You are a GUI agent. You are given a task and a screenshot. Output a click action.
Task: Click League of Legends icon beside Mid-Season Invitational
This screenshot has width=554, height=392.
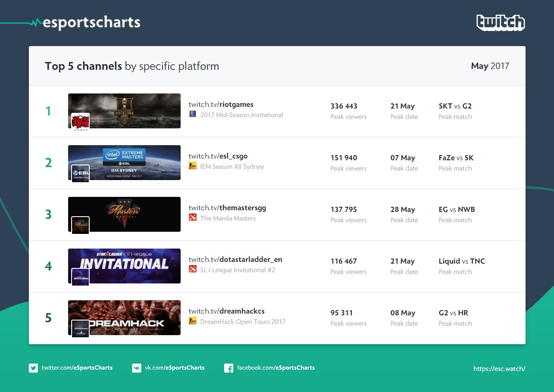click(x=193, y=114)
